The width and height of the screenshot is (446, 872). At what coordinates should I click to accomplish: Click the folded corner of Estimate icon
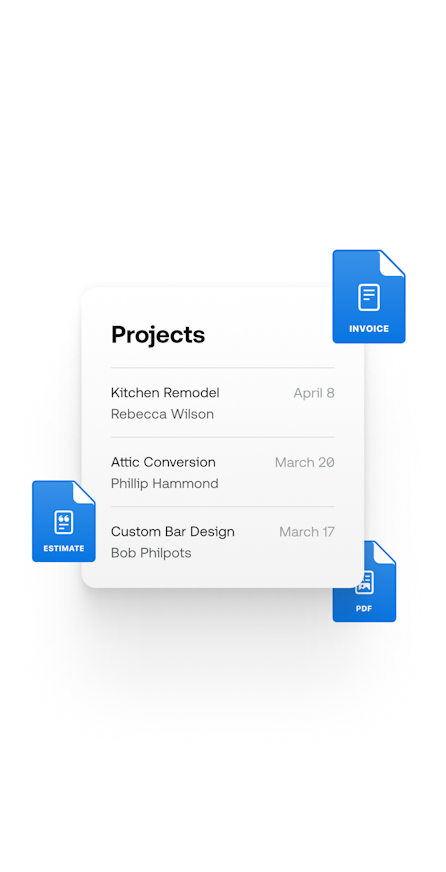click(83, 492)
